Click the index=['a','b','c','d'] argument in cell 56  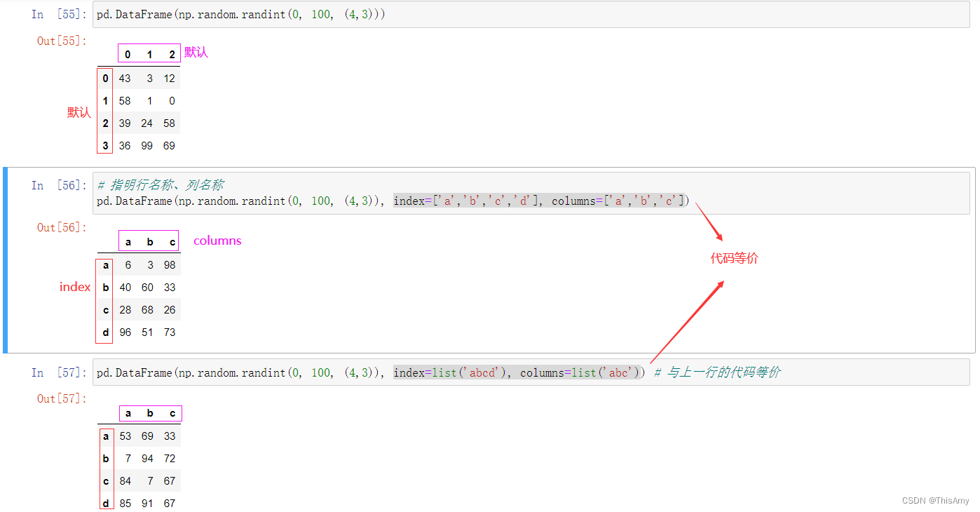(x=467, y=201)
